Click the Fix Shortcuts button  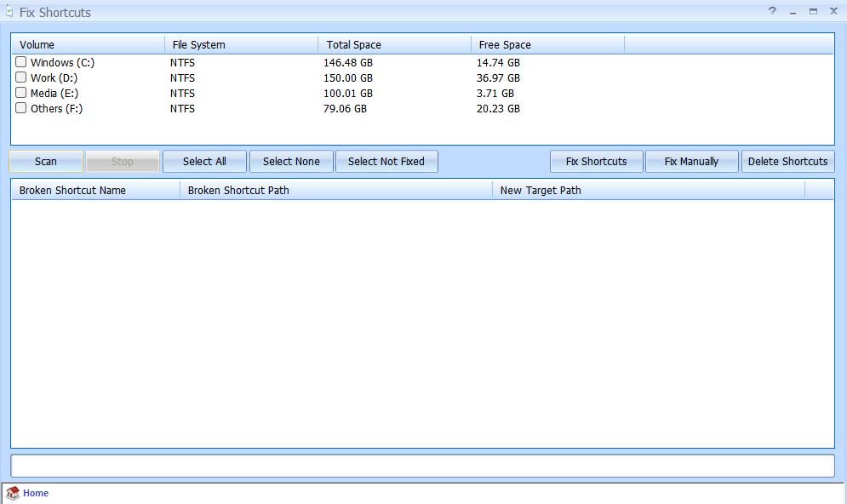(596, 162)
